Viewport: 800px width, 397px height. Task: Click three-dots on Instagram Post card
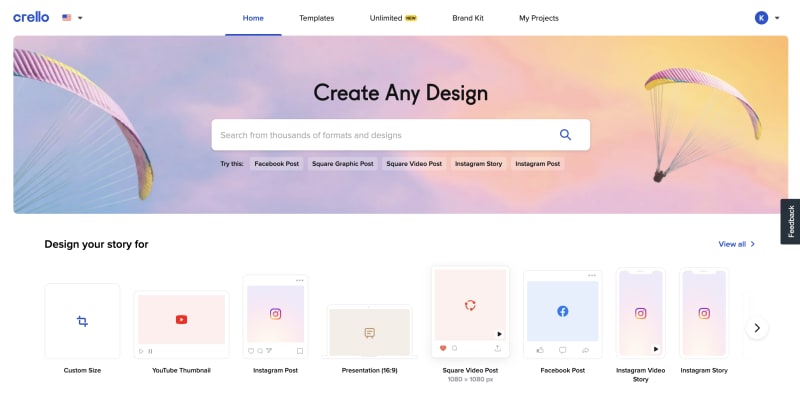pos(299,280)
